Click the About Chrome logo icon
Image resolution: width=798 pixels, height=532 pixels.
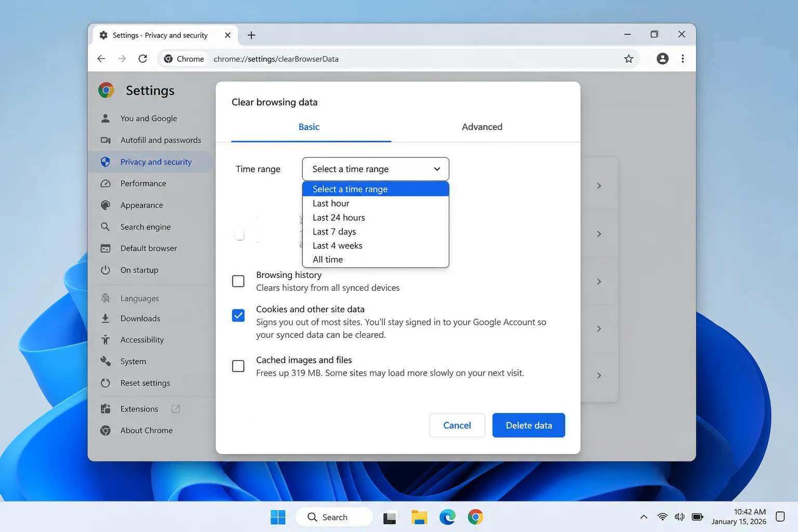[x=105, y=431]
